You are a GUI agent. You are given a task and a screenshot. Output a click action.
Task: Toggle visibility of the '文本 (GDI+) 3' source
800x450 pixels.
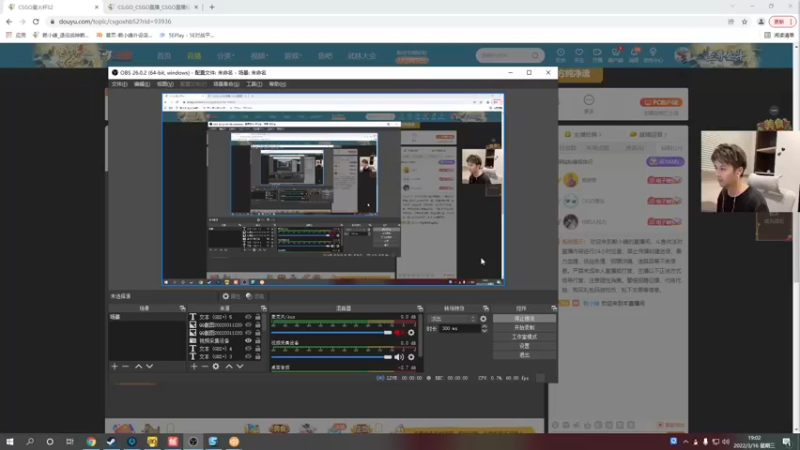pyautogui.click(x=248, y=356)
